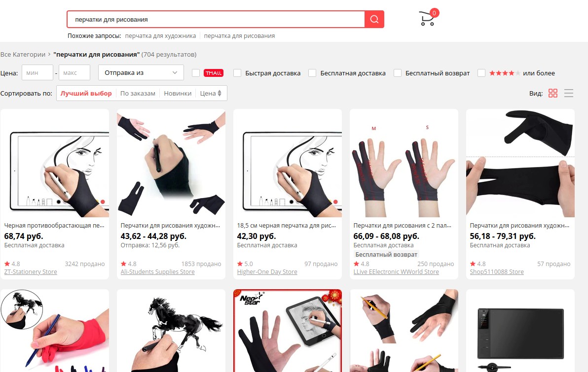
Task: Click the four-star rating icon
Action: point(504,73)
